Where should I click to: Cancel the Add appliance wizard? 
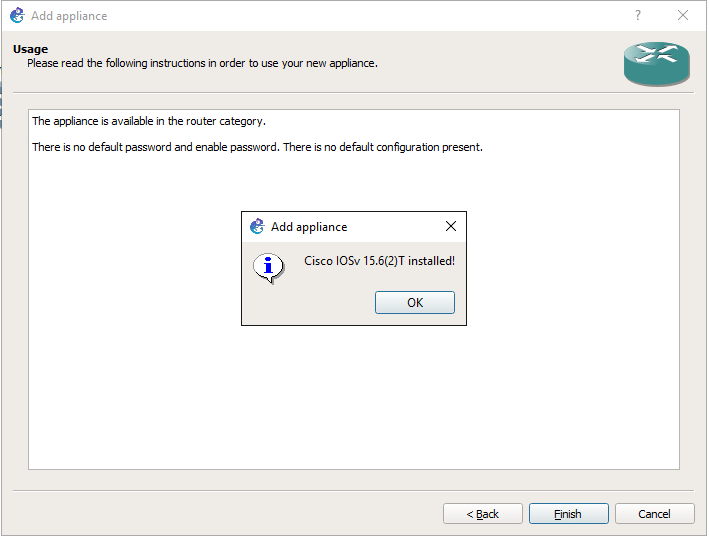coord(655,514)
